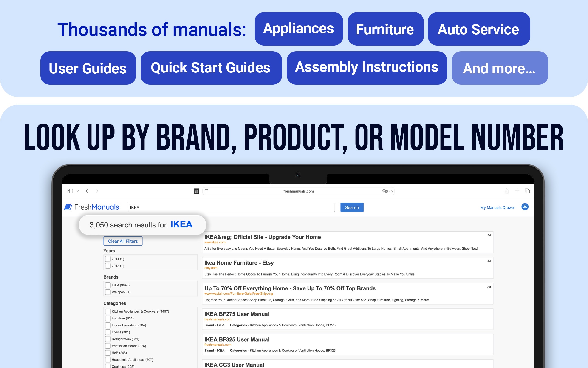Toggle the Safari sidebar icon
This screenshot has height=368, width=588.
point(70,191)
